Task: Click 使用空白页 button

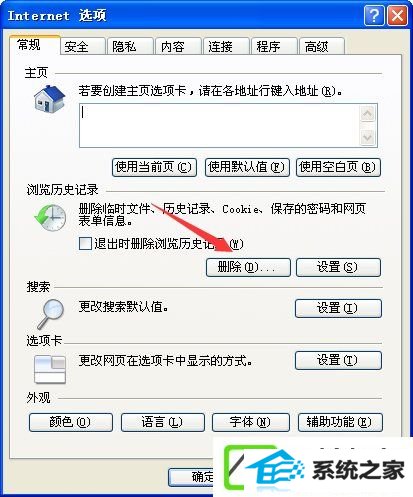Action: click(x=338, y=167)
